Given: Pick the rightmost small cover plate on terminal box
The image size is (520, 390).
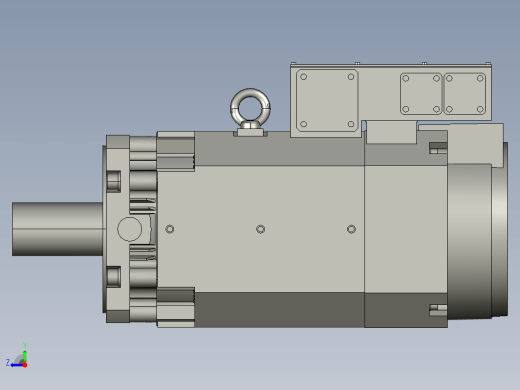Looking at the screenshot, I should click(465, 94).
